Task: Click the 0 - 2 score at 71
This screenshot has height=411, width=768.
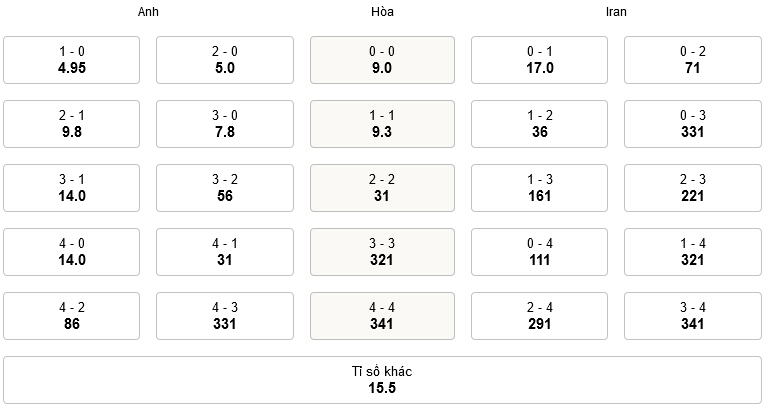Action: pos(693,60)
